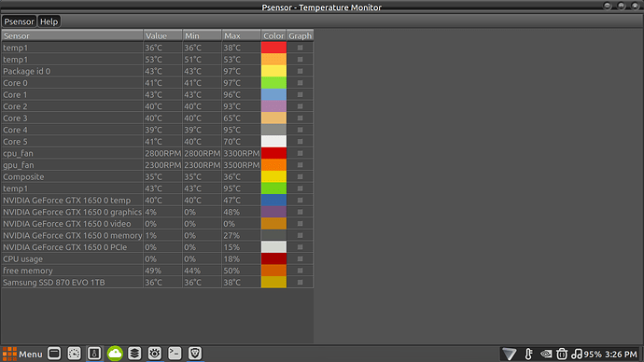The image size is (644, 362).
Task: Enable graph for Core 5
Action: click(x=301, y=142)
